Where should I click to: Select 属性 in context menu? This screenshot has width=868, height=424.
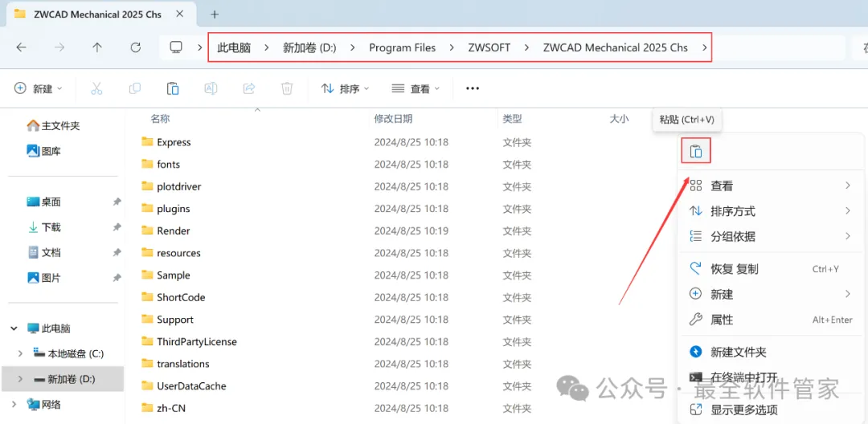[771, 320]
